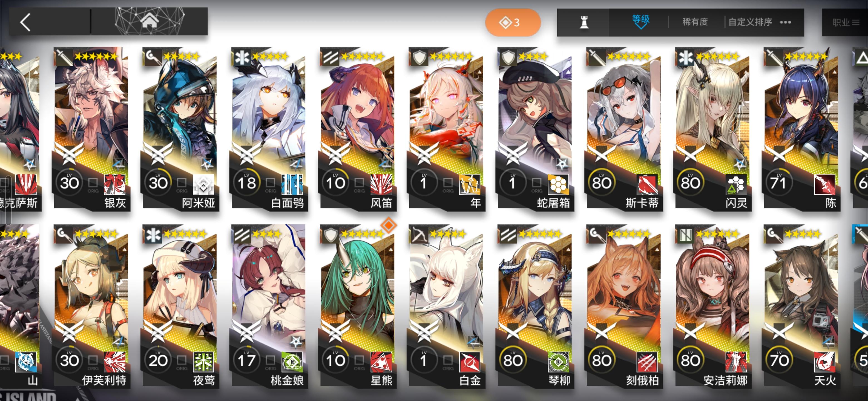Screen dimensions: 868x401
Task: Click 斯卡蒂's red skill icon
Action: coord(647,184)
